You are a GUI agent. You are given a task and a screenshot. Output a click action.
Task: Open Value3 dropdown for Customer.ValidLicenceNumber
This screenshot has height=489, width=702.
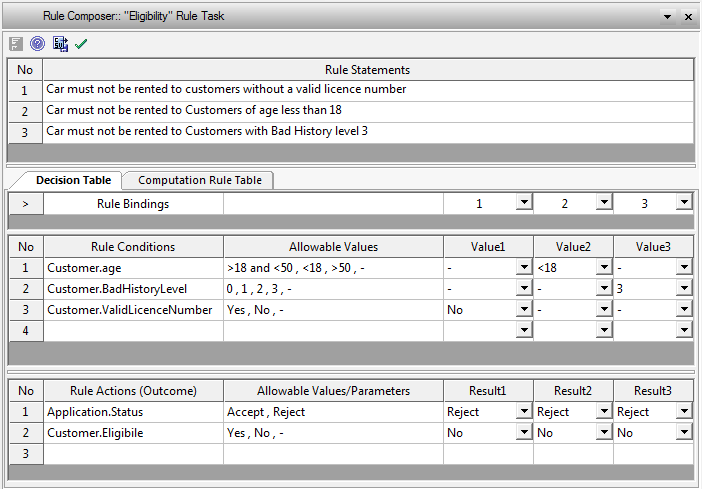click(684, 309)
